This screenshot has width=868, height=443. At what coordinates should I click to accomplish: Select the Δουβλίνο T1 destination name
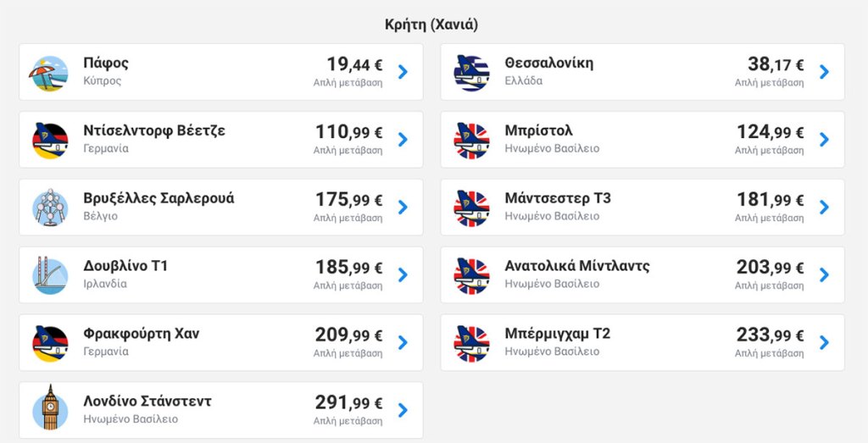(x=125, y=266)
